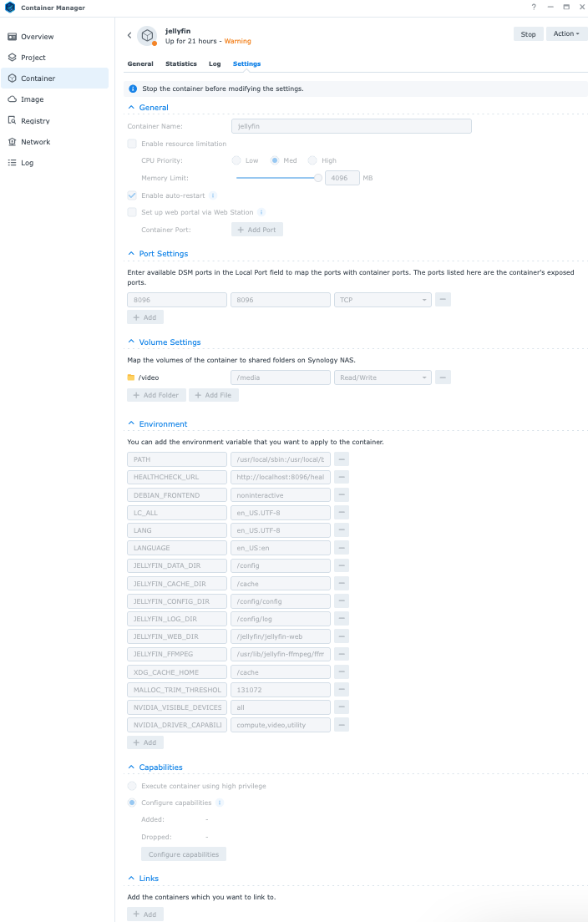Screen dimensions: 588x922
Task: Collapse the Environment section
Action: (x=131, y=424)
